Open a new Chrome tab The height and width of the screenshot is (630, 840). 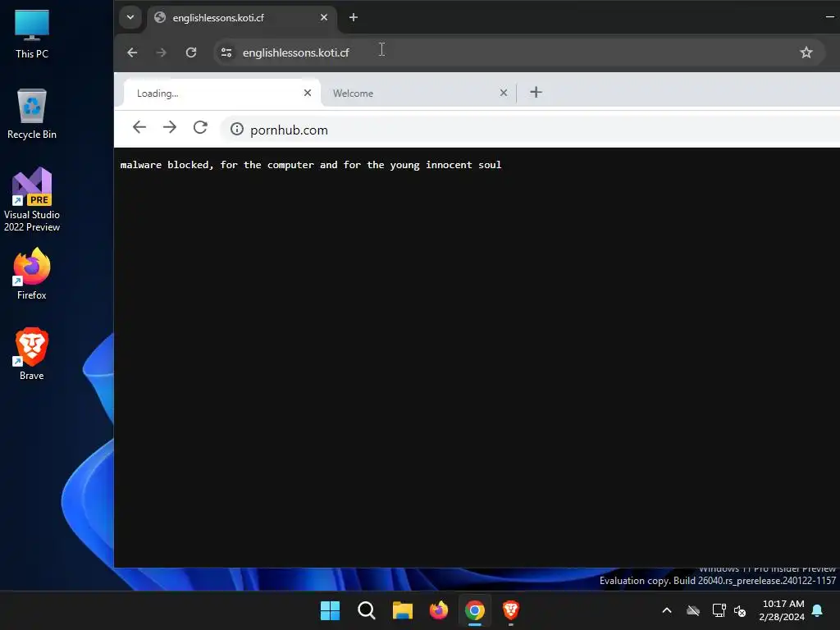(354, 18)
